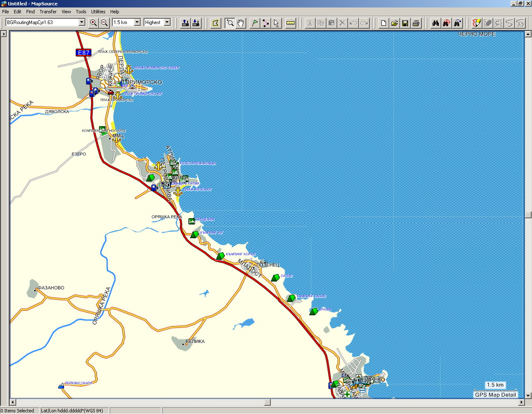This screenshot has width=532, height=414.
Task: Click the Print icon in toolbar
Action: [x=416, y=23]
